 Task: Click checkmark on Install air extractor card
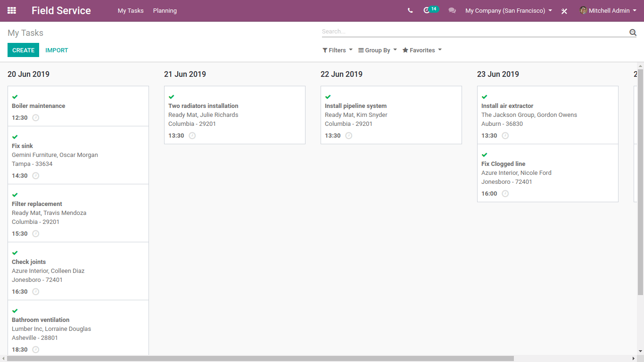[x=485, y=97]
